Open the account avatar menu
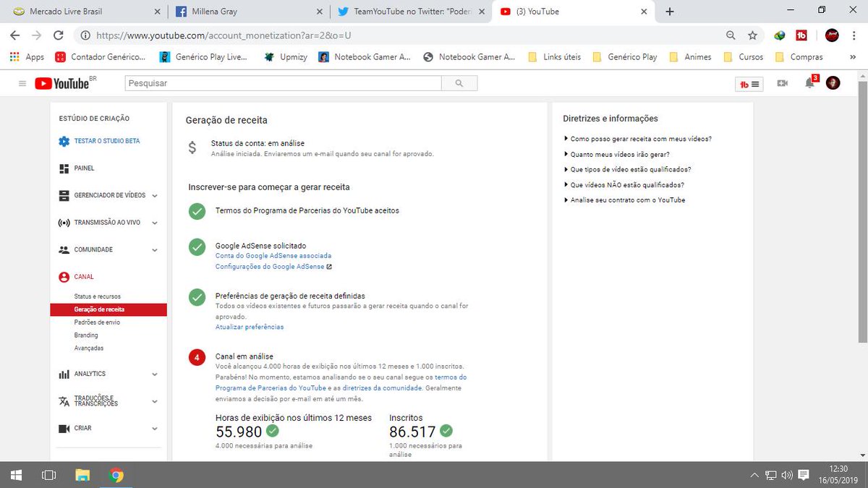Image resolution: width=868 pixels, height=488 pixels. (x=833, y=83)
